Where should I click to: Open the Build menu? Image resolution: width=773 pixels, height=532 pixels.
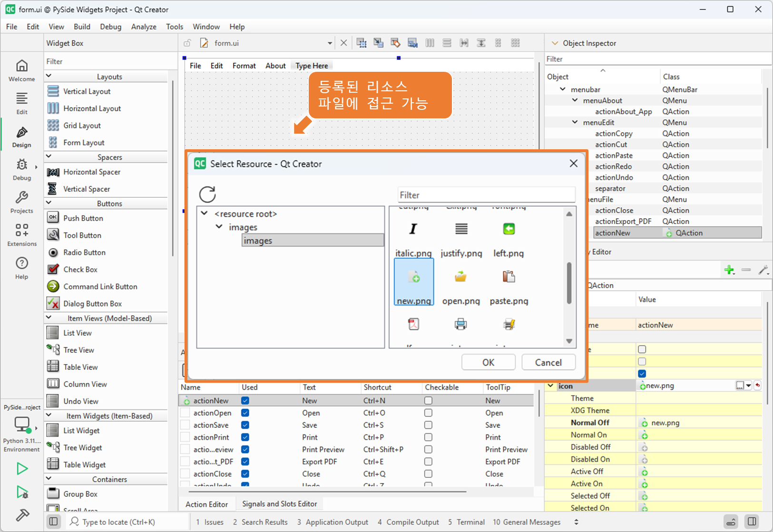tap(82, 27)
